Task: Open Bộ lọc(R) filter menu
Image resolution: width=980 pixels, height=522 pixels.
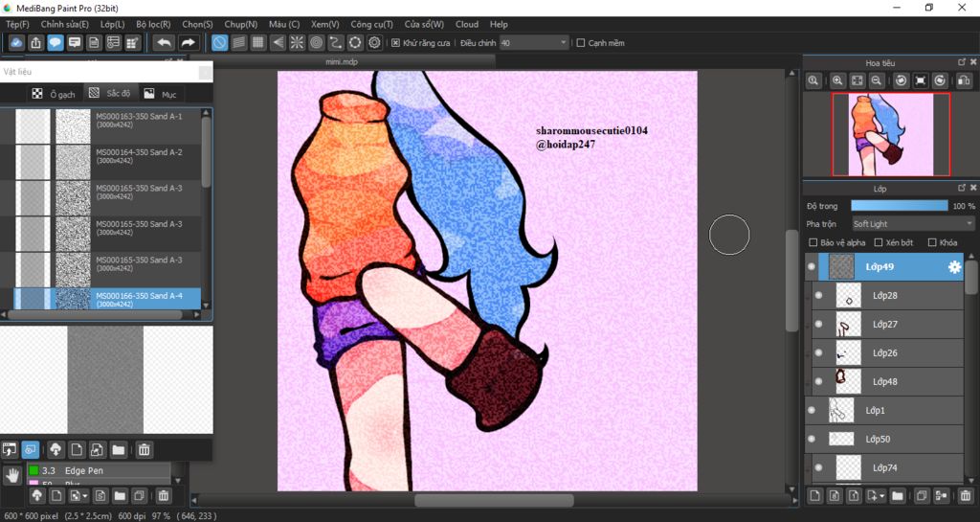Action: point(153,24)
